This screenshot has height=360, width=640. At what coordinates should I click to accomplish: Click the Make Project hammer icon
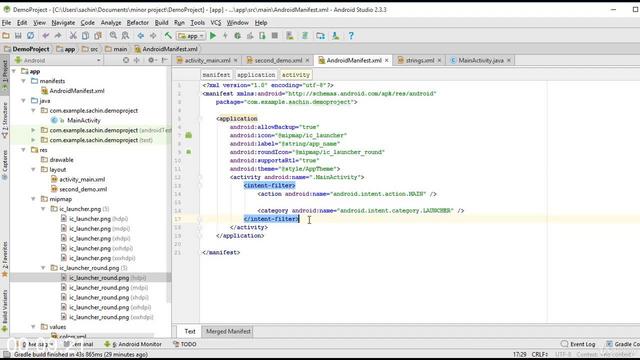[168, 36]
